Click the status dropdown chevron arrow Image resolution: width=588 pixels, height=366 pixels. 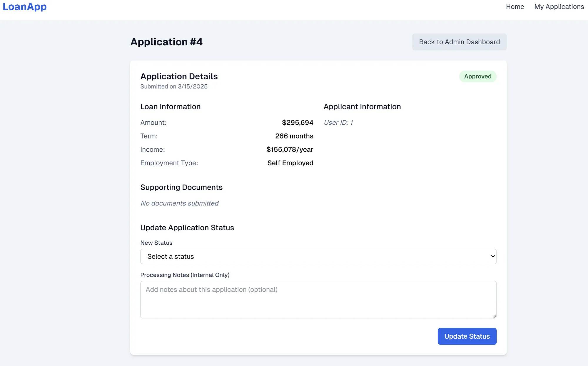tap(493, 256)
